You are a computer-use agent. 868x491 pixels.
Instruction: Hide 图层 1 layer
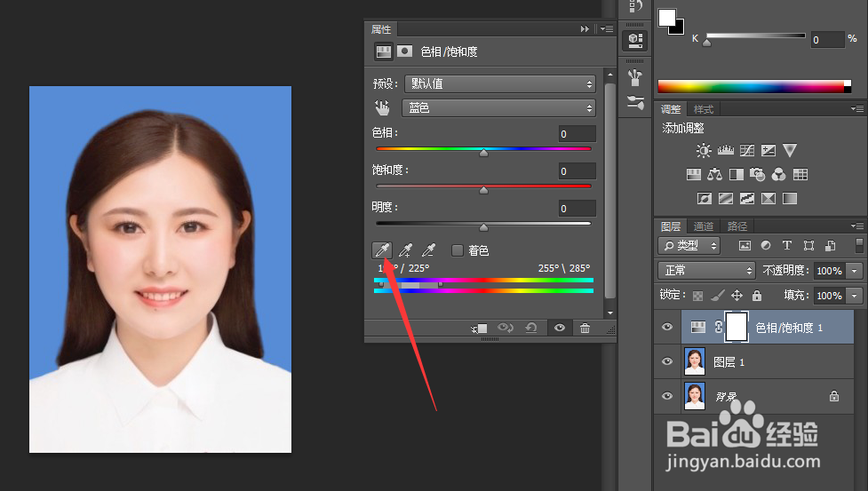tap(667, 361)
